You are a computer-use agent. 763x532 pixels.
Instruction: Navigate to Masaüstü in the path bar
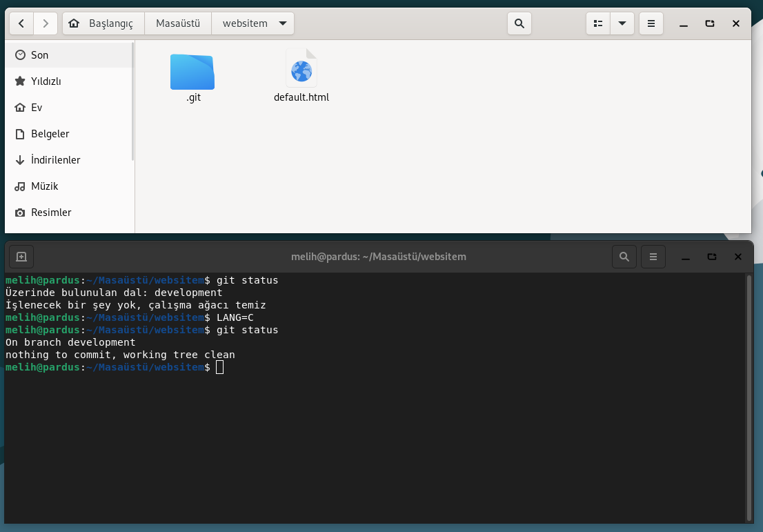[x=178, y=23]
